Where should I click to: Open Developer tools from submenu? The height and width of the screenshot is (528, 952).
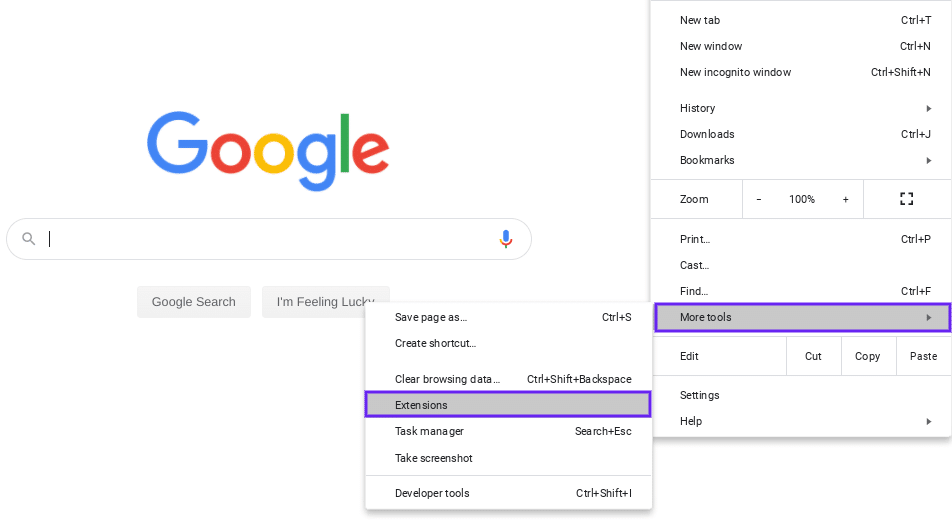[432, 493]
